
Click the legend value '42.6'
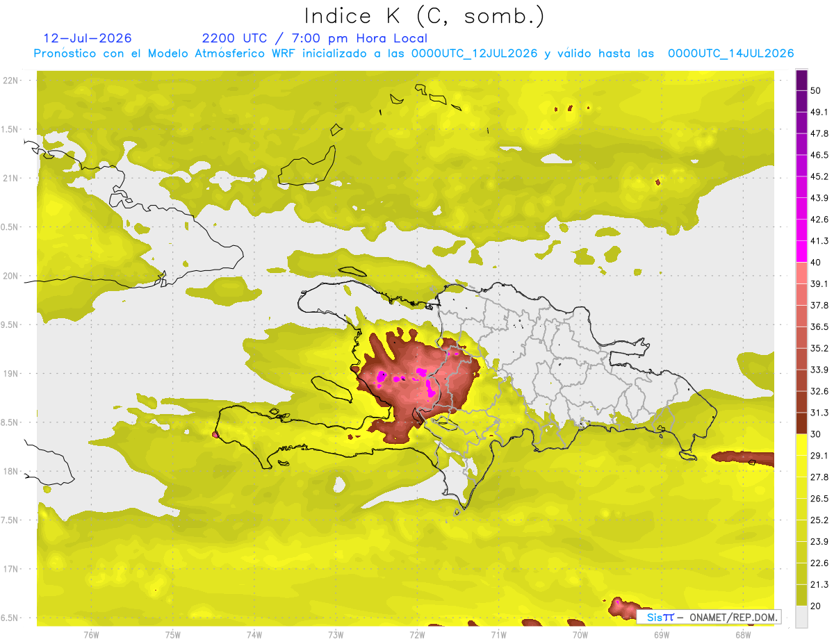point(819,220)
